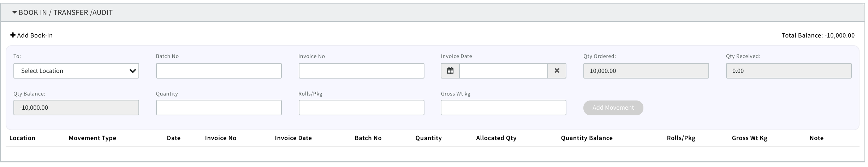Click the Movement Type column header
The height and width of the screenshot is (167, 868).
(x=93, y=138)
